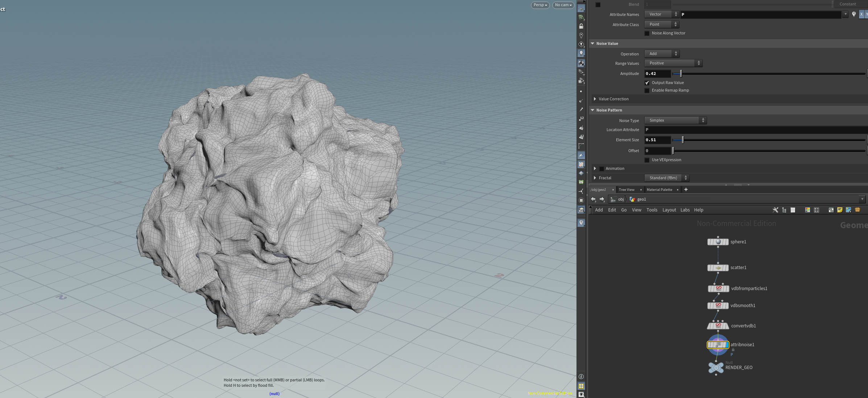
Task: Click the No cam camera button
Action: (563, 5)
